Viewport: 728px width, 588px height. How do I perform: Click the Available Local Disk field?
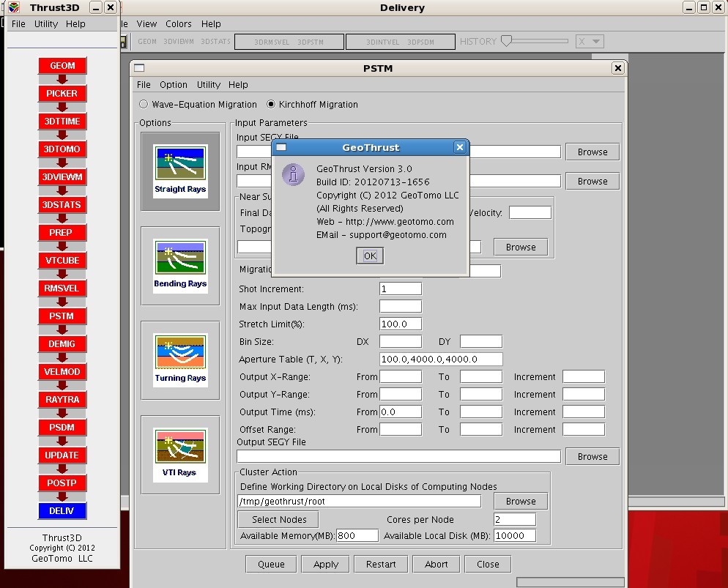pyautogui.click(x=515, y=535)
